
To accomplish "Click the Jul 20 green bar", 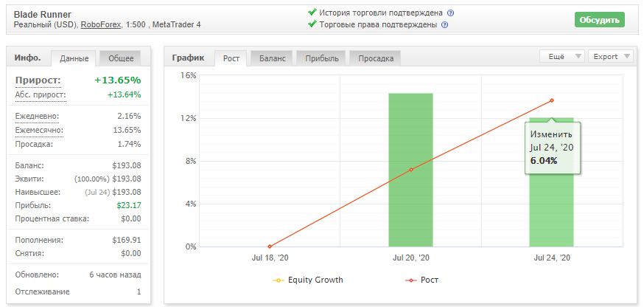I will 410,170.
